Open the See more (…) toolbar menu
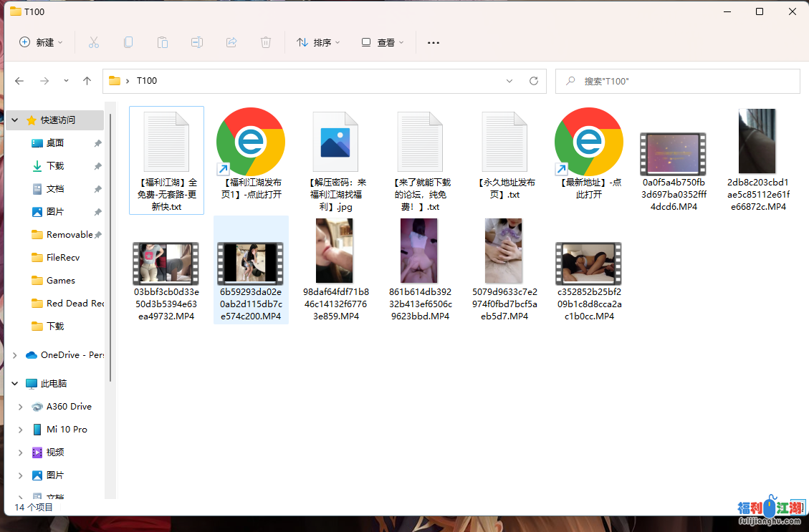Screen dimensions: 809x532 [433, 42]
